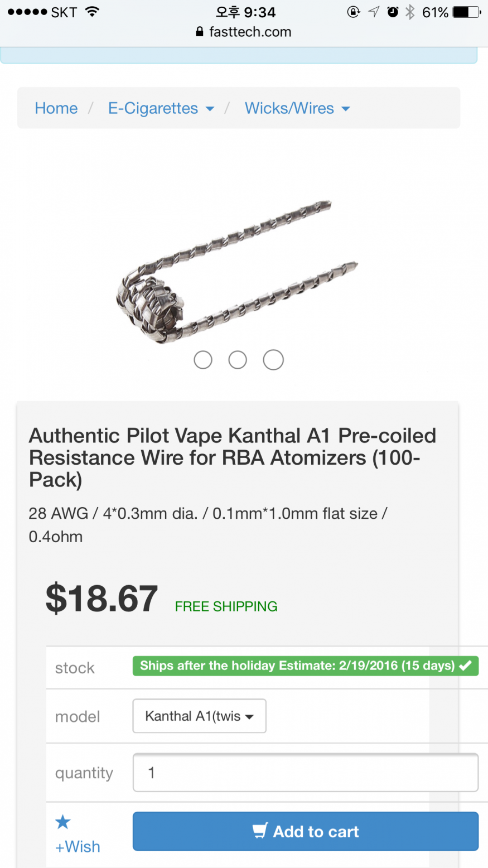Focus the quantity input field
Image resolution: width=488 pixels, height=868 pixels.
point(306,773)
